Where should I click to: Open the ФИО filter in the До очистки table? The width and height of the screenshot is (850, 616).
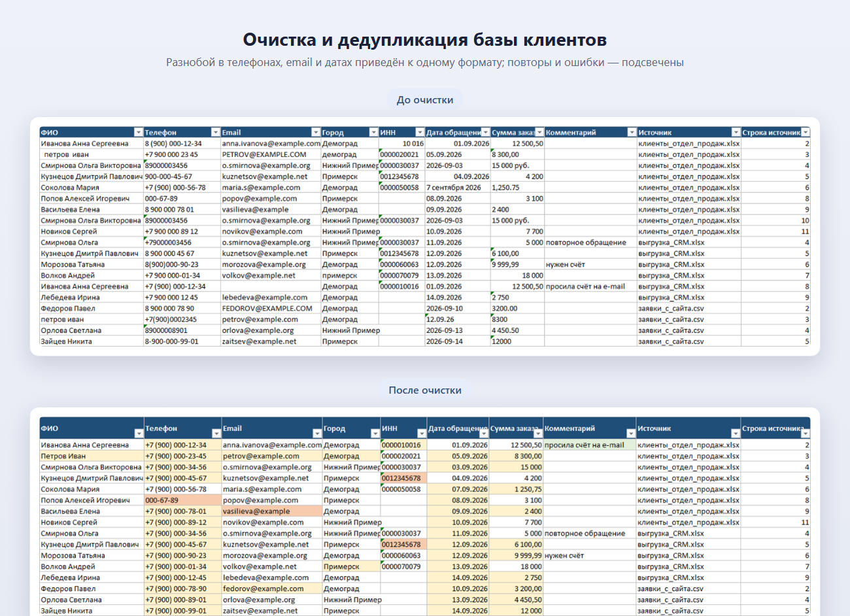(x=139, y=132)
